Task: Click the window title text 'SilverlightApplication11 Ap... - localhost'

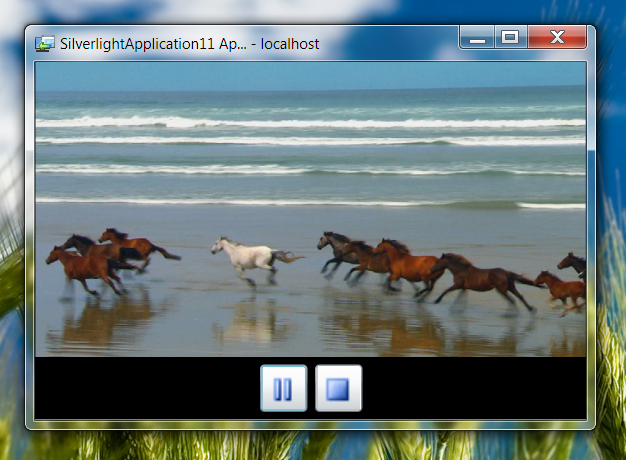Action: click(190, 44)
